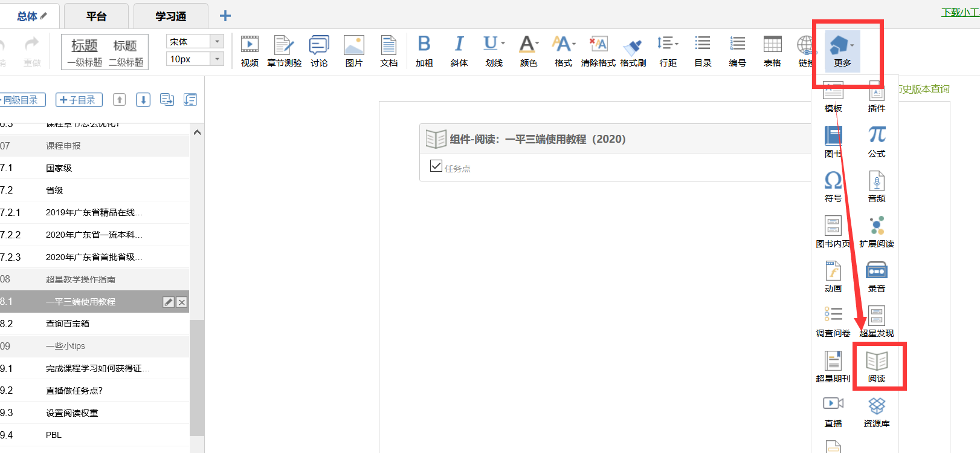Open 超星发现 from the More menu
Image resolution: width=980 pixels, height=453 pixels.
tap(877, 321)
